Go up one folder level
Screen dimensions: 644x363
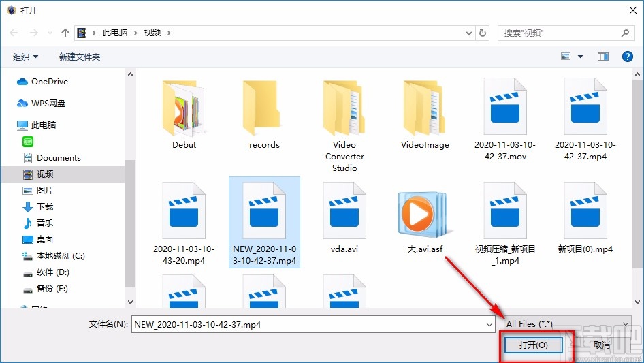(x=65, y=33)
